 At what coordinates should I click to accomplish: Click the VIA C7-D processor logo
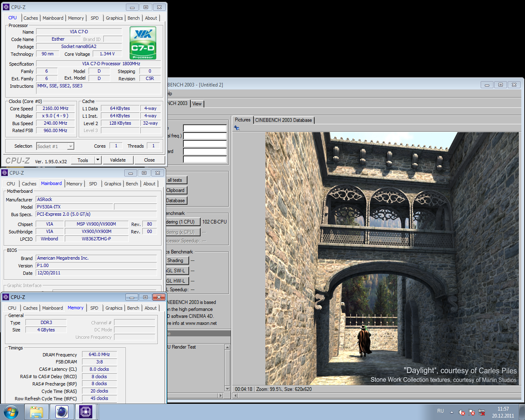[x=143, y=43]
